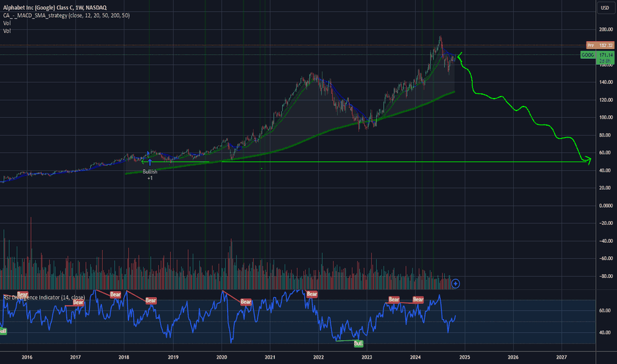Click the 2020 label on the time axis
This screenshot has height=364, width=617.
click(222, 357)
